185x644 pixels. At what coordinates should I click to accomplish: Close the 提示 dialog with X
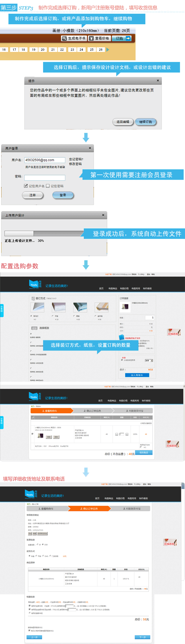[x=158, y=81]
